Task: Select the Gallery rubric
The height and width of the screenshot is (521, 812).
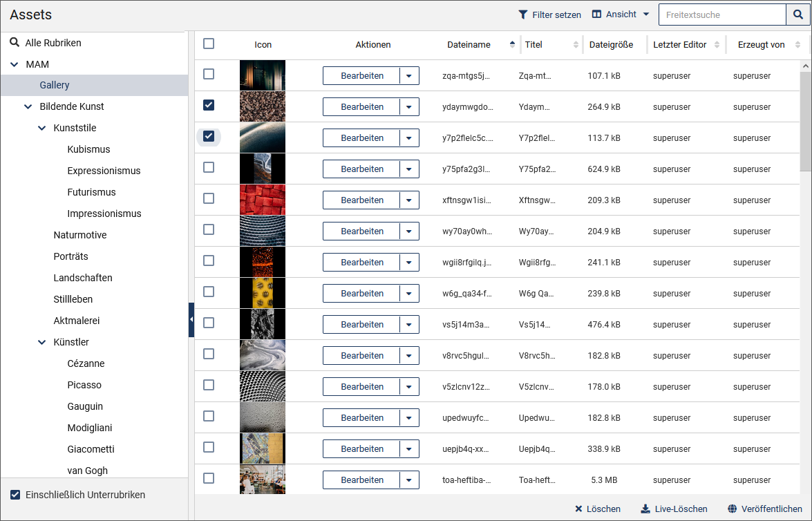Action: click(x=55, y=85)
